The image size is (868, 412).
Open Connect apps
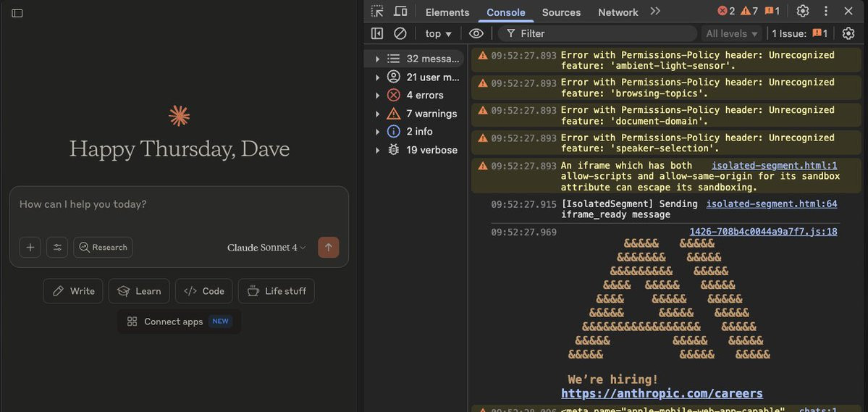(179, 321)
